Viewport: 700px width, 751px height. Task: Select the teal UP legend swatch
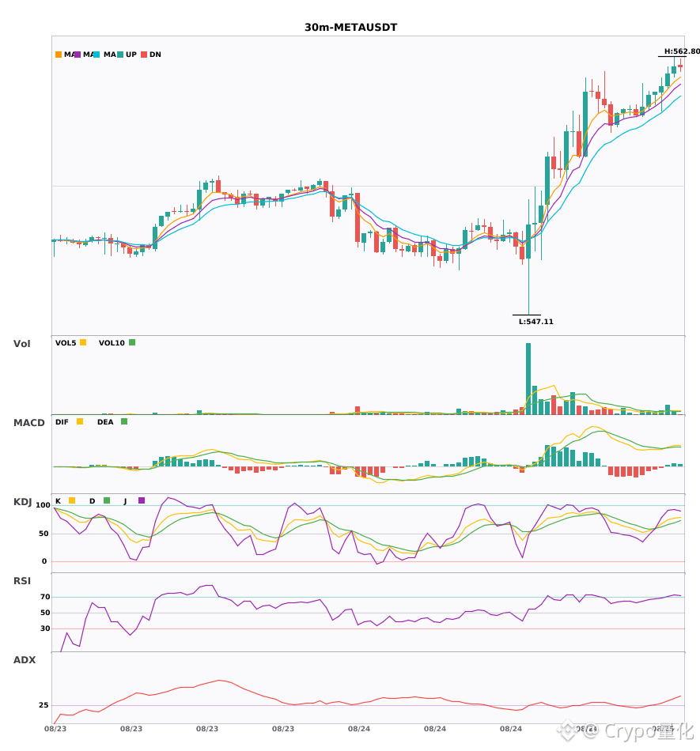[120, 55]
